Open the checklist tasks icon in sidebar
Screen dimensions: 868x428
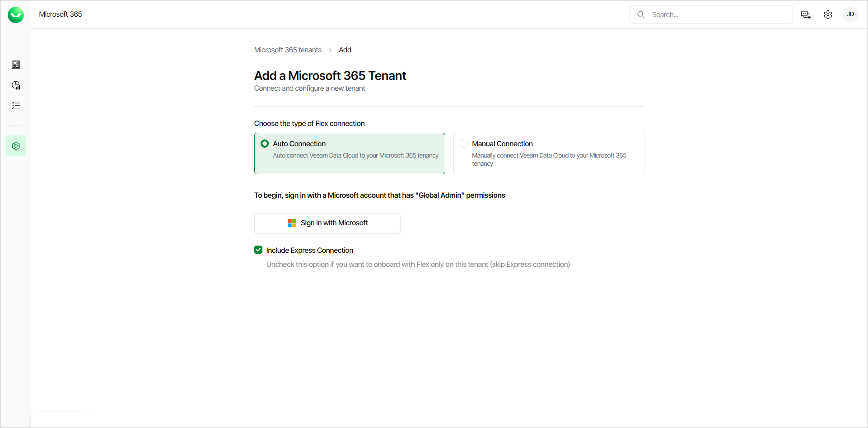click(x=16, y=106)
